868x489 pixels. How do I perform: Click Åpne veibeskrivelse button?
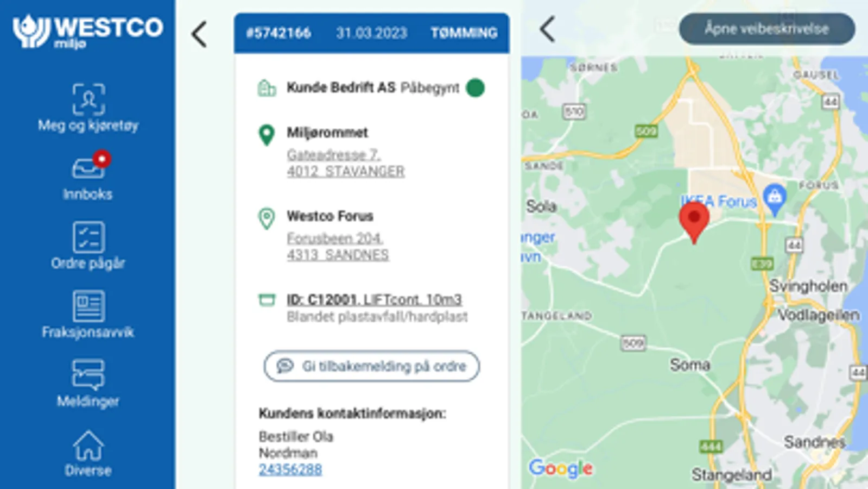coord(767,29)
